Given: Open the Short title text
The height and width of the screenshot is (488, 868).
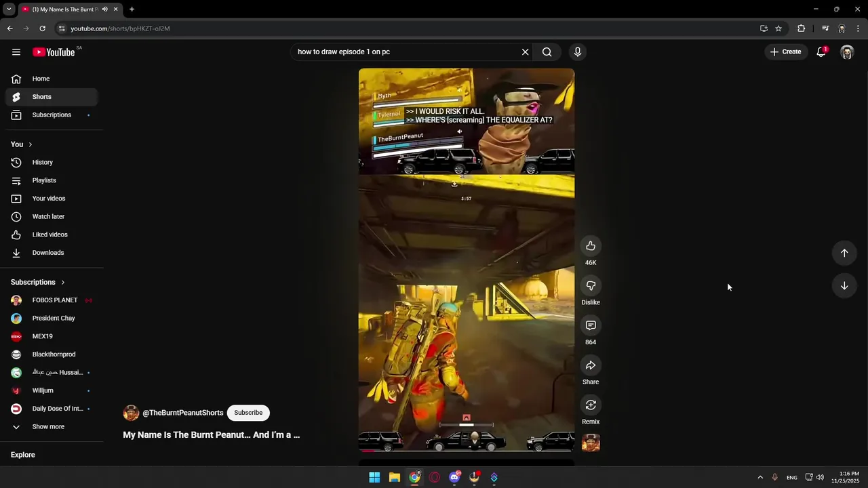Looking at the screenshot, I should coord(211,435).
